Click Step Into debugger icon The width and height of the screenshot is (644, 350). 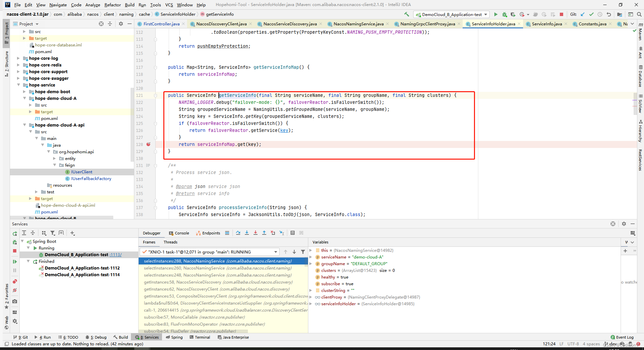point(247,233)
